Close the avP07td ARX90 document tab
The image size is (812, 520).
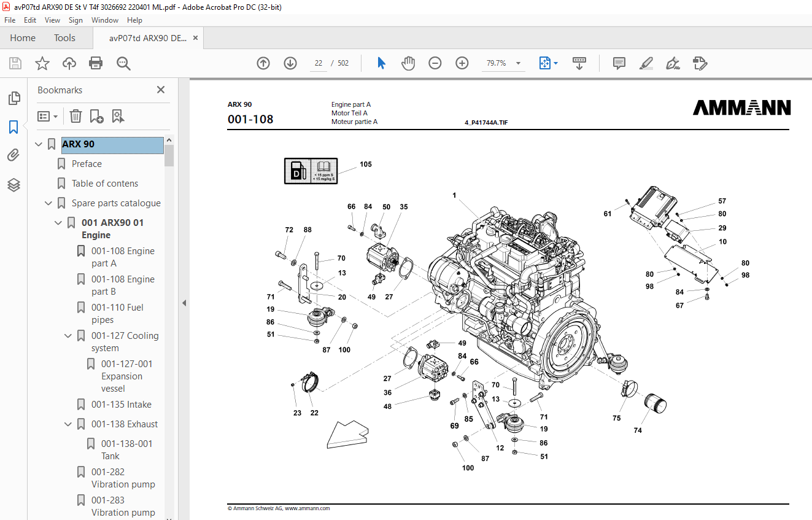point(195,38)
